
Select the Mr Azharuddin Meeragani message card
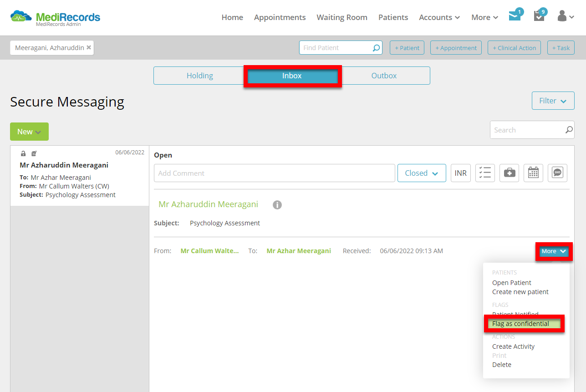tap(80, 176)
